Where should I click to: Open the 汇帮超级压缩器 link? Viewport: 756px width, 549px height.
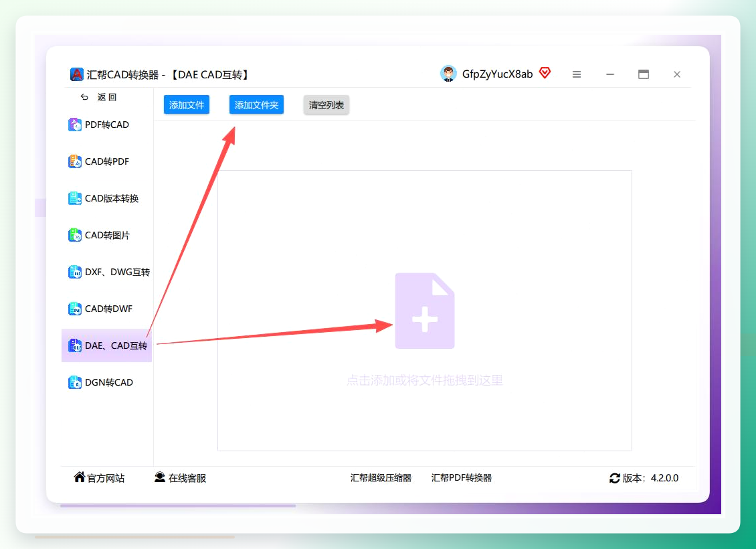[381, 477]
